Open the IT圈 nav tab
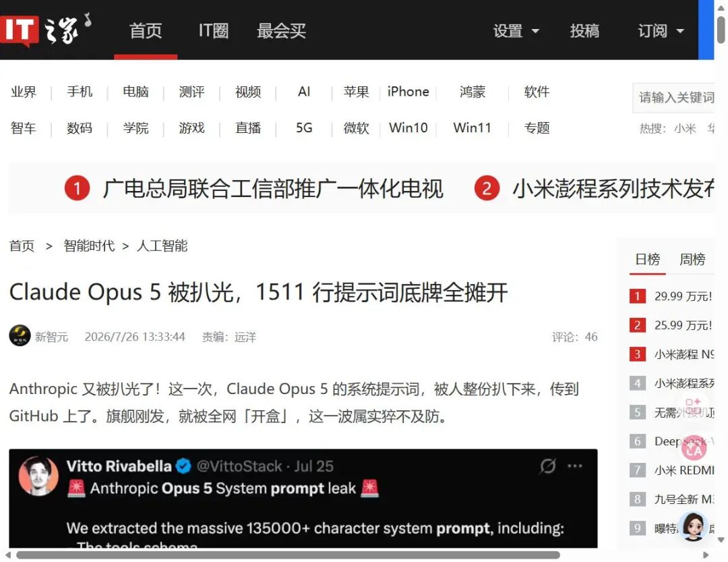Viewport: 728px width, 562px height. click(x=214, y=31)
